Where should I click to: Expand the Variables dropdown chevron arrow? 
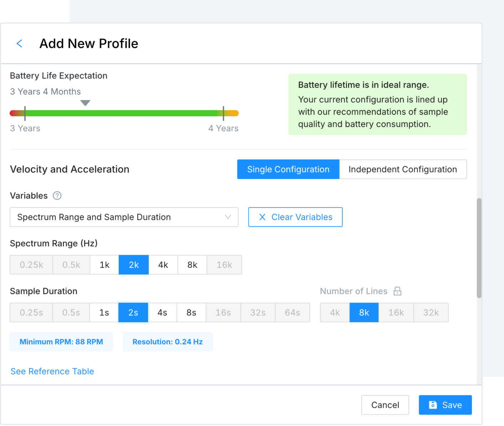tap(228, 217)
